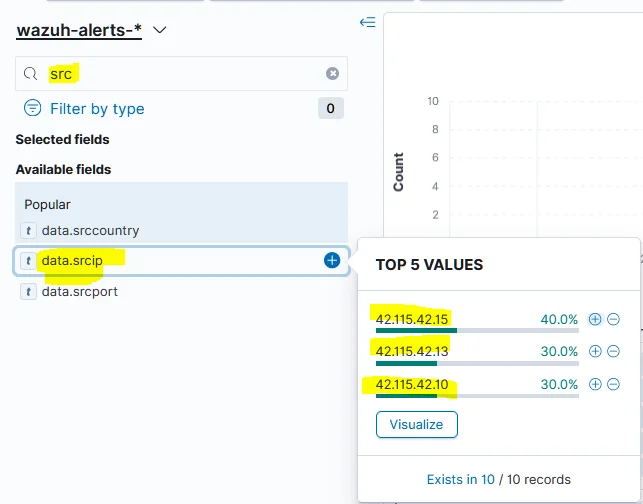The width and height of the screenshot is (643, 504).
Task: Click the 42.115.42.13 distribution bar
Action: pos(477,363)
